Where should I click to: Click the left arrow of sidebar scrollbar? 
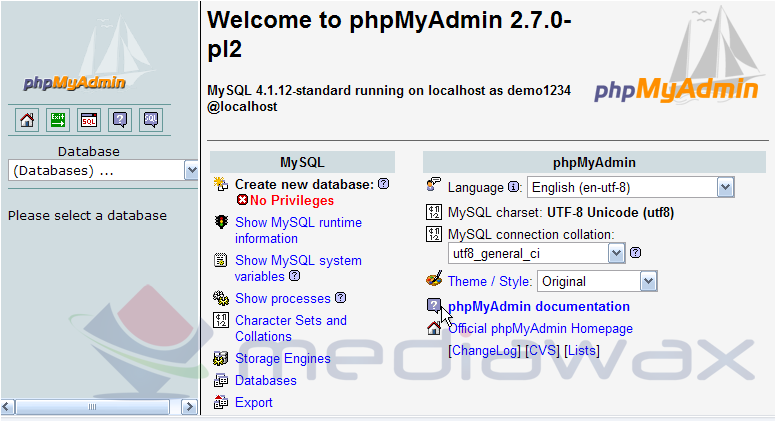(x=7, y=407)
